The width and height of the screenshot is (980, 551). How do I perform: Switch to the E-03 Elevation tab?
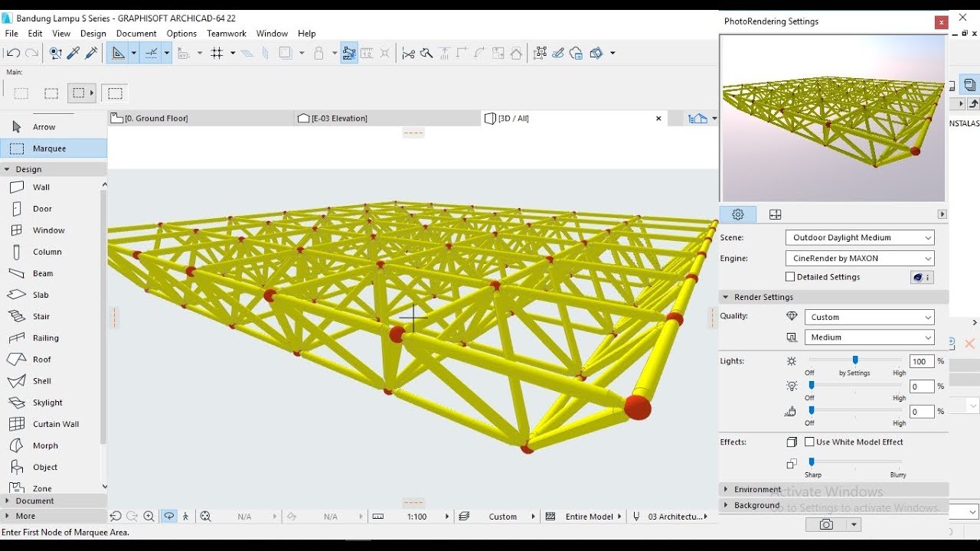[x=387, y=119]
